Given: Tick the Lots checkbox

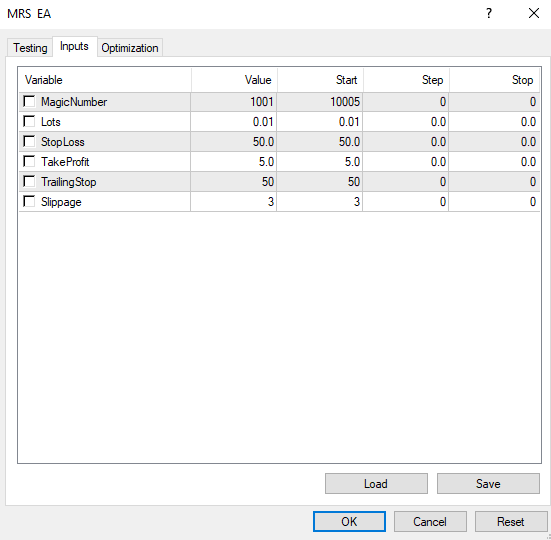Looking at the screenshot, I should click(29, 121).
